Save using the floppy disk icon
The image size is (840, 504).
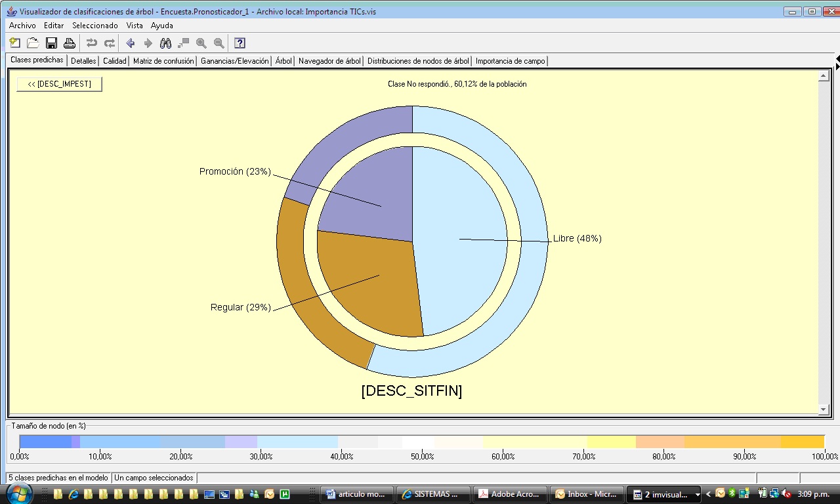[51, 43]
